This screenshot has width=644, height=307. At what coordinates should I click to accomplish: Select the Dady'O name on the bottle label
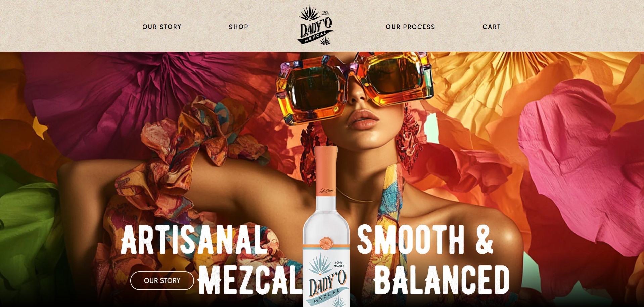pos(327,284)
